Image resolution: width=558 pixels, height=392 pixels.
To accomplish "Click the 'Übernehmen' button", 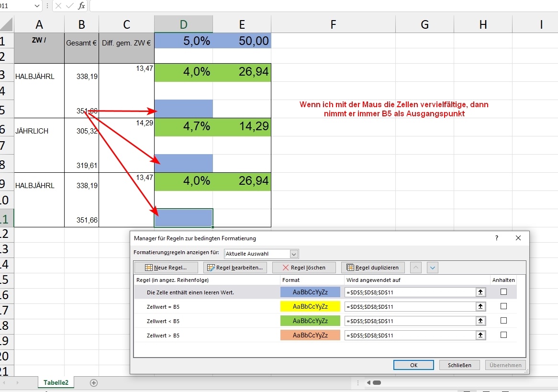I will (505, 365).
